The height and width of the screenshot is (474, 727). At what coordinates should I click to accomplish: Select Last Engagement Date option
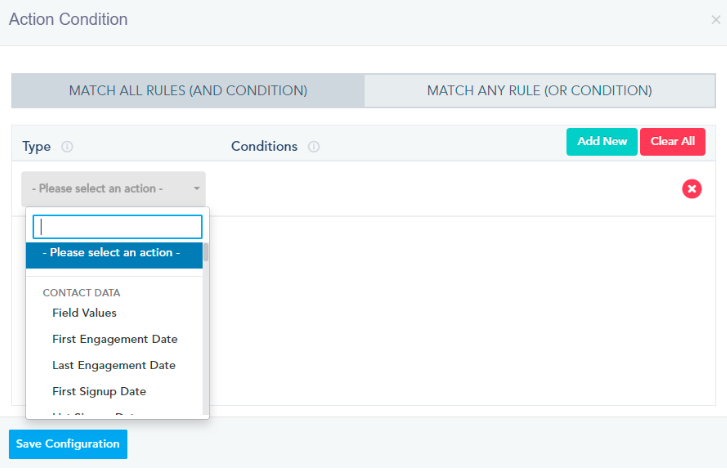[113, 365]
